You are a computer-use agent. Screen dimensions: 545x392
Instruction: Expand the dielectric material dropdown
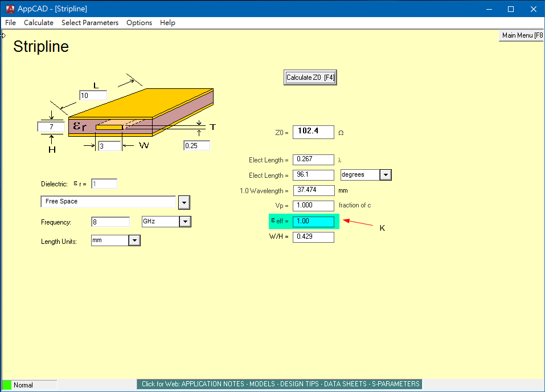[184, 202]
